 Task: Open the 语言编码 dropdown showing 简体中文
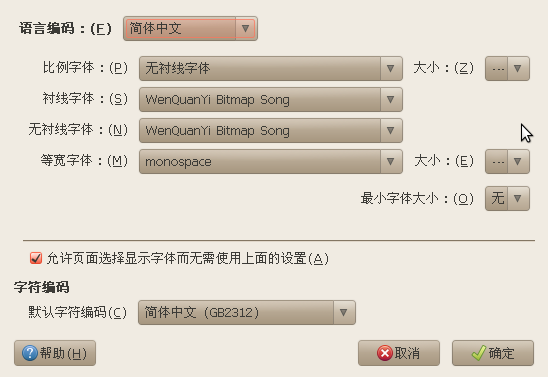[x=190, y=28]
